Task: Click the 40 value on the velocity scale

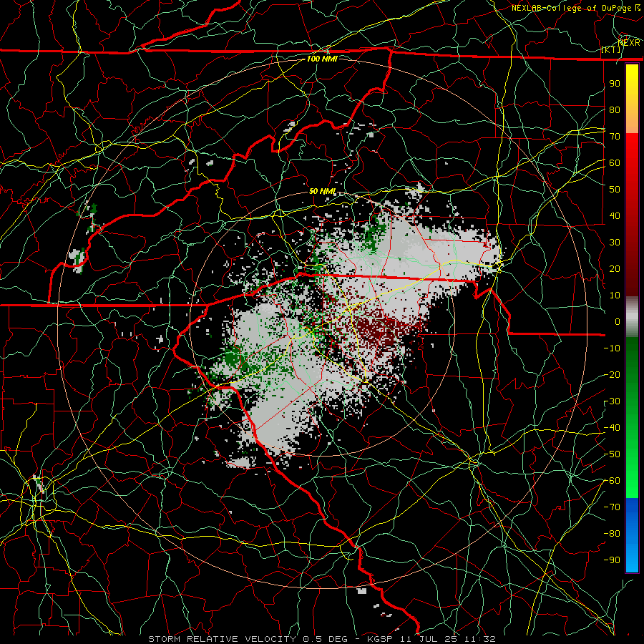Action: click(x=615, y=215)
